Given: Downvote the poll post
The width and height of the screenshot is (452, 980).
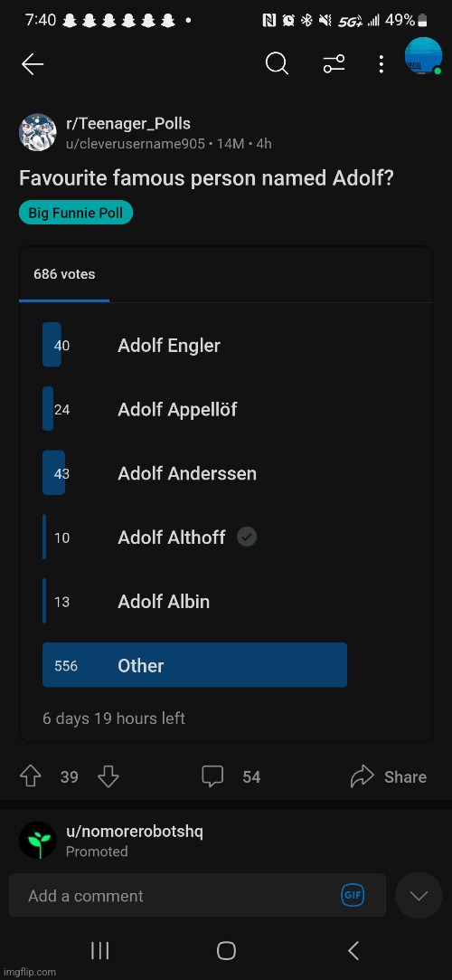Looking at the screenshot, I should pyautogui.click(x=108, y=777).
